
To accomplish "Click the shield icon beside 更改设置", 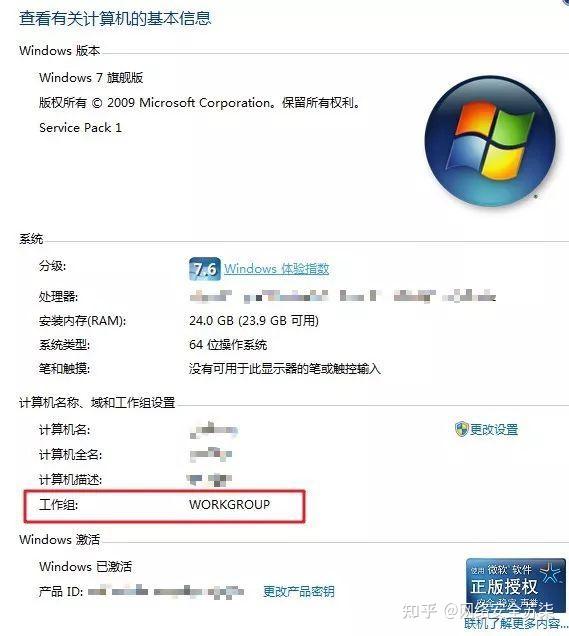I will [462, 429].
